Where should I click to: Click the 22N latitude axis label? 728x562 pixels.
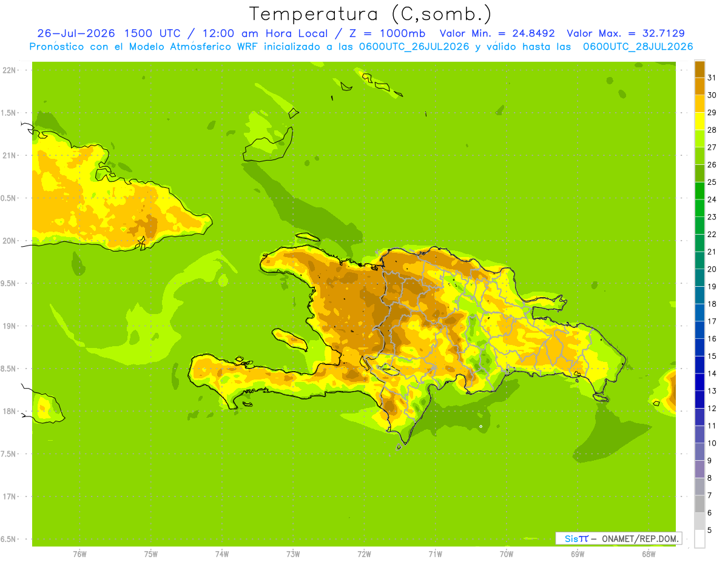(10, 70)
